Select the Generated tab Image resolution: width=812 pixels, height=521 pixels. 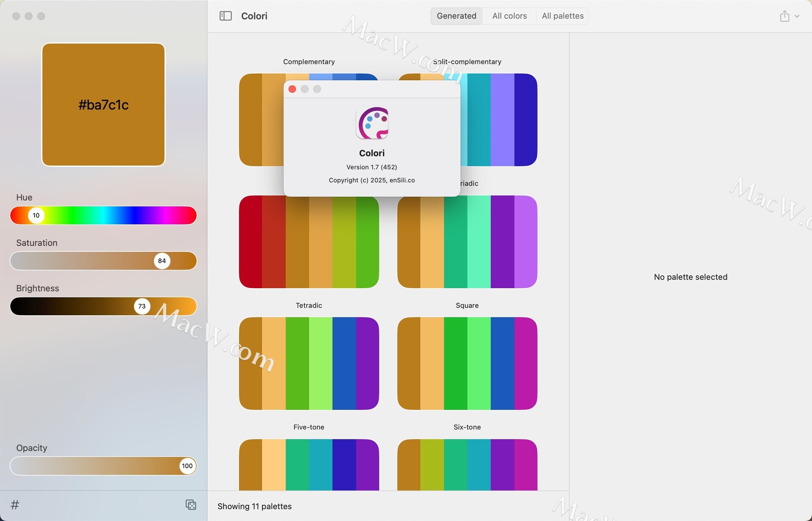[x=456, y=16]
